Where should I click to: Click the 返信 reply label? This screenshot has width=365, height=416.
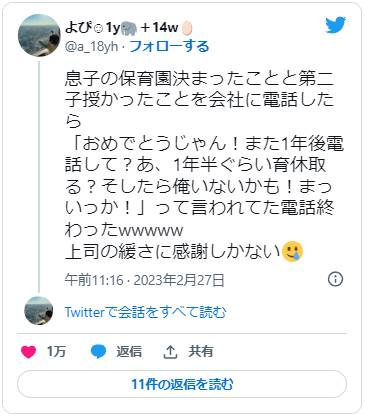(x=129, y=351)
